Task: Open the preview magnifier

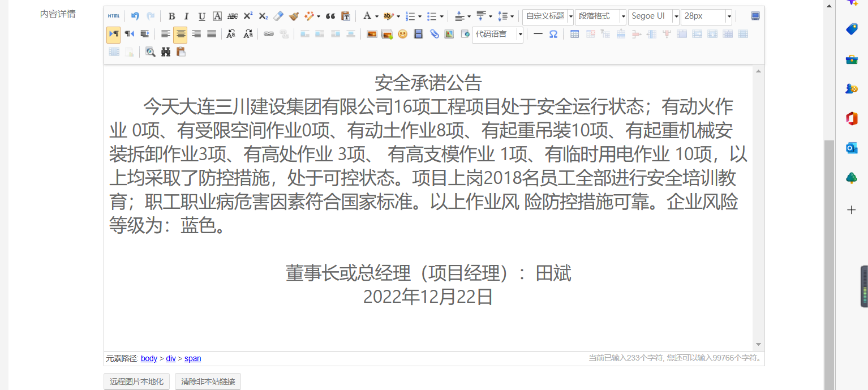Action: pyautogui.click(x=150, y=52)
